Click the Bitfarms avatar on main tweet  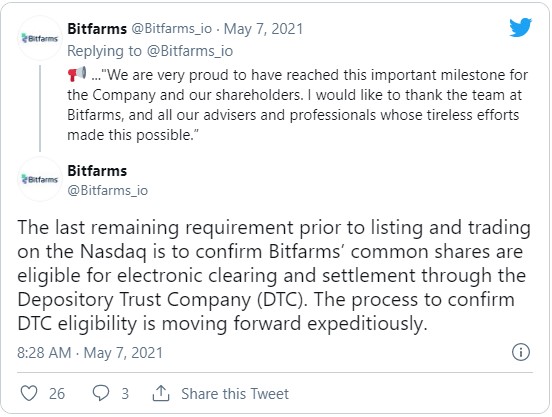coord(40,179)
